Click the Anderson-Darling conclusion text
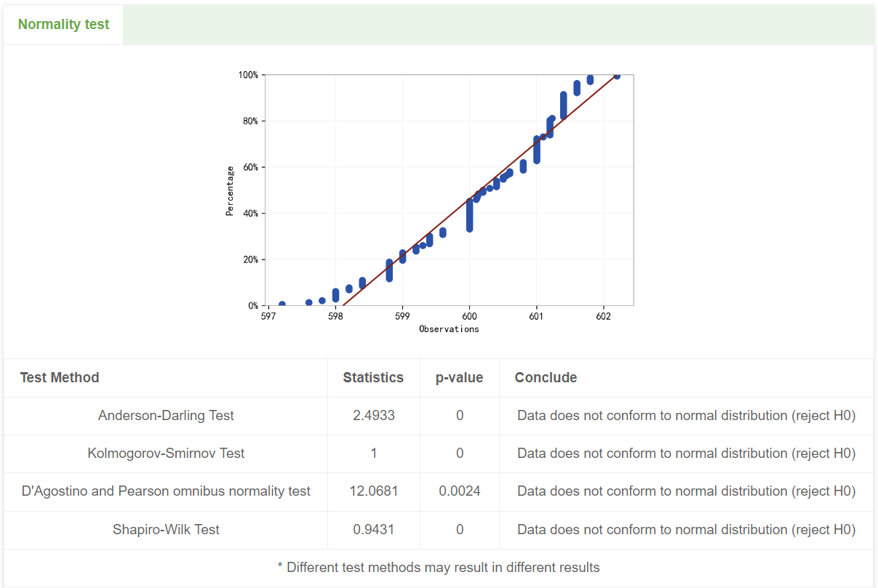Screen dimensions: 878x588 point(686,415)
